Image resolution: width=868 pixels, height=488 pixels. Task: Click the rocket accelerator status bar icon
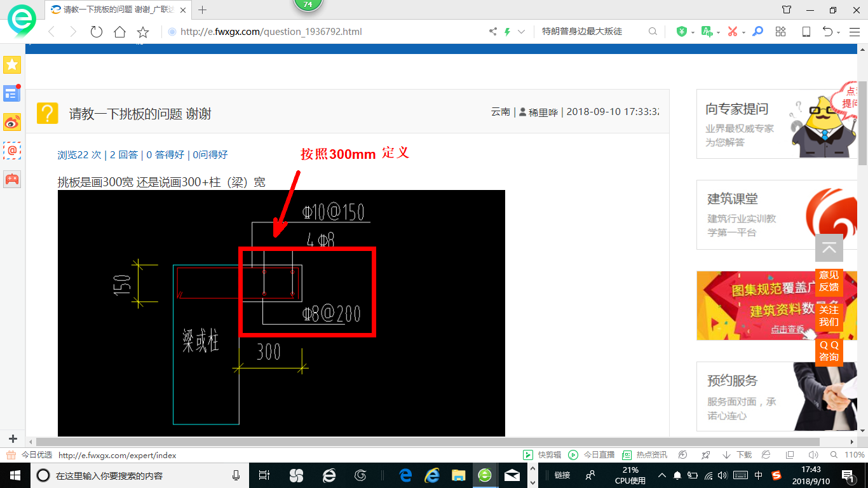click(x=705, y=455)
